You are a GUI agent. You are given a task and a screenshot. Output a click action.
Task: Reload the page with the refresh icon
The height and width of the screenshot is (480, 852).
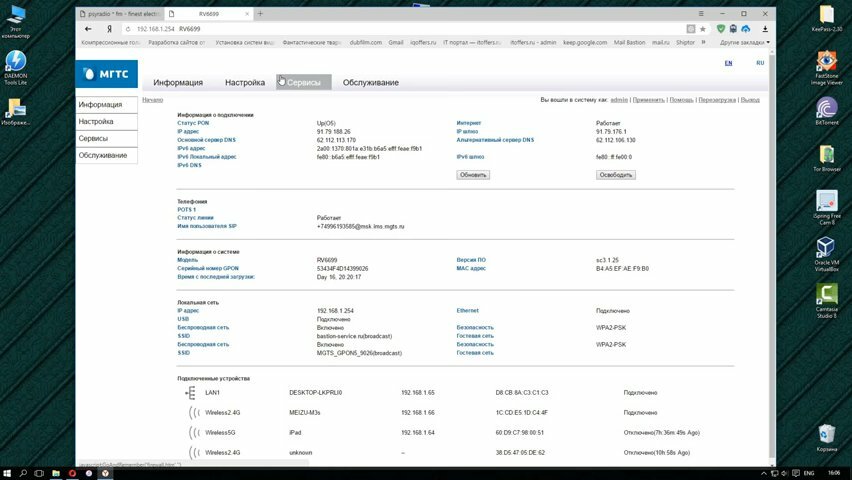click(x=128, y=29)
